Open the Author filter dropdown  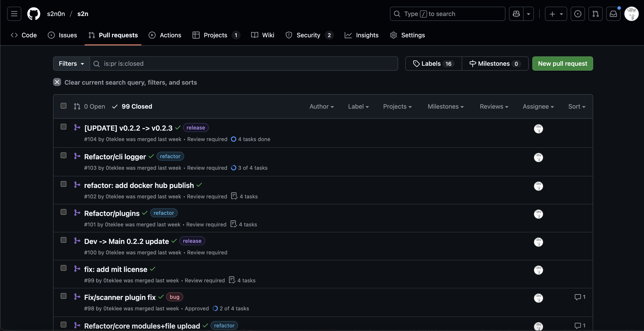point(322,106)
